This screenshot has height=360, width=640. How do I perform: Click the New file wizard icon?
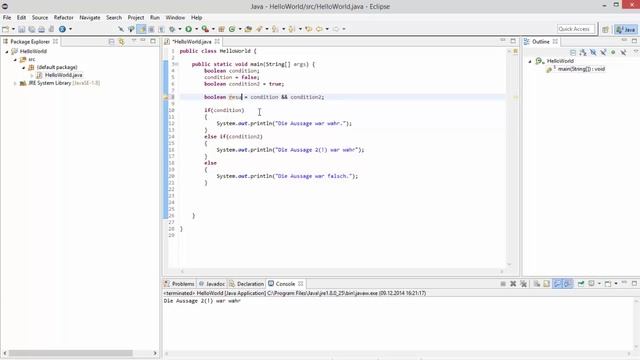click(5, 29)
